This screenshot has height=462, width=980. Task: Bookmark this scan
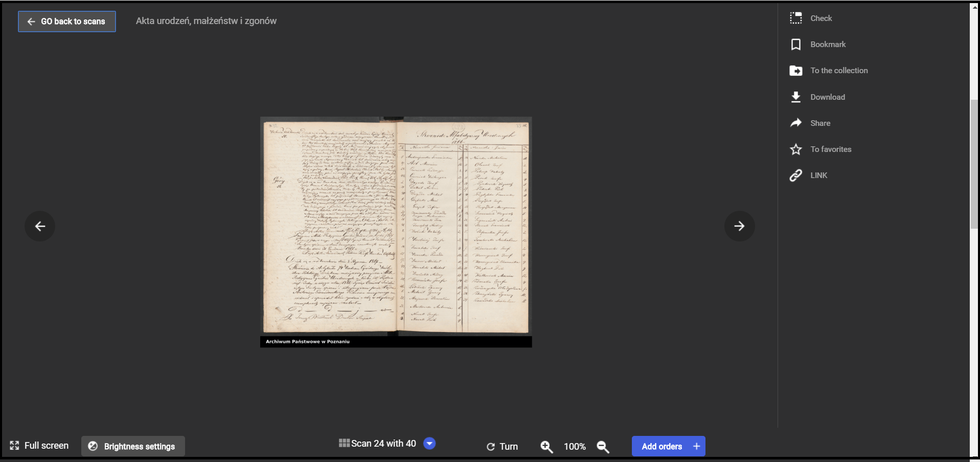[x=795, y=45]
